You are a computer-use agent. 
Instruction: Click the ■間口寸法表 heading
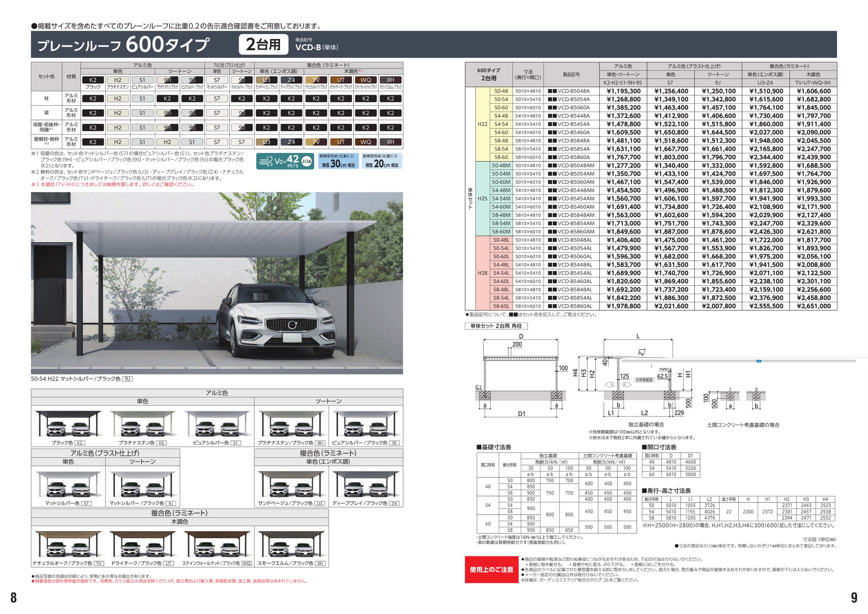pos(659,447)
